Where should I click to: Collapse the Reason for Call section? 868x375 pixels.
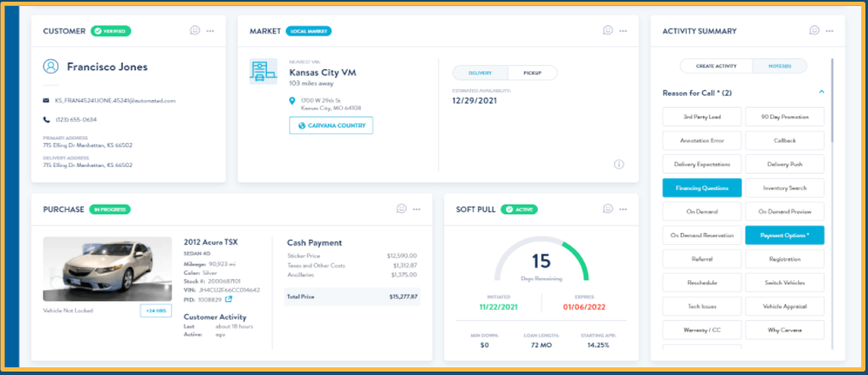(822, 92)
